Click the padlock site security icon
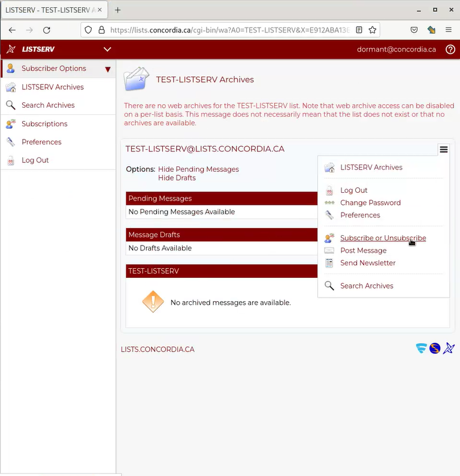460x476 pixels. tap(102, 30)
